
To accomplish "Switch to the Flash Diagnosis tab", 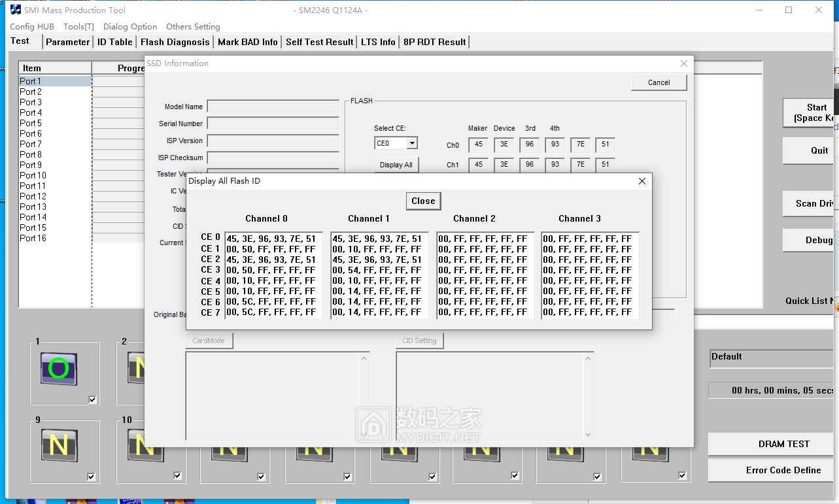I will [175, 42].
